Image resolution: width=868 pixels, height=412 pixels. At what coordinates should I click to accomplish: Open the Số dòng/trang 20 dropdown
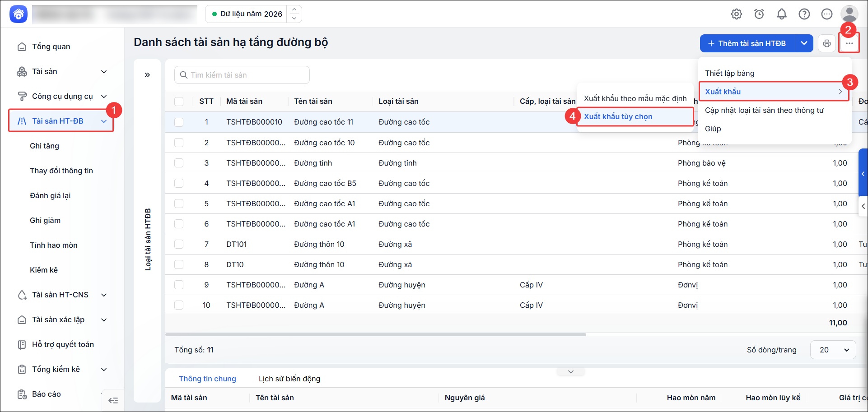[833, 350]
